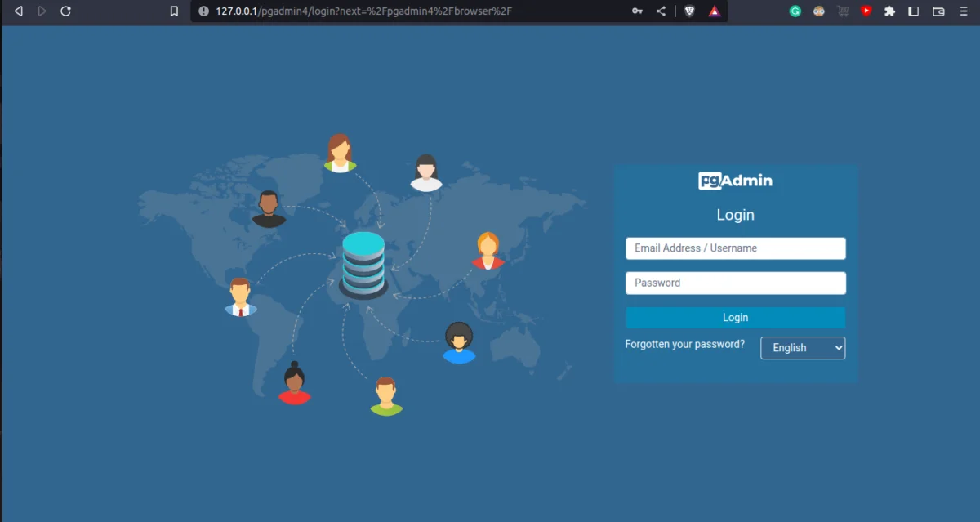Open the browser wallet icon

point(938,11)
